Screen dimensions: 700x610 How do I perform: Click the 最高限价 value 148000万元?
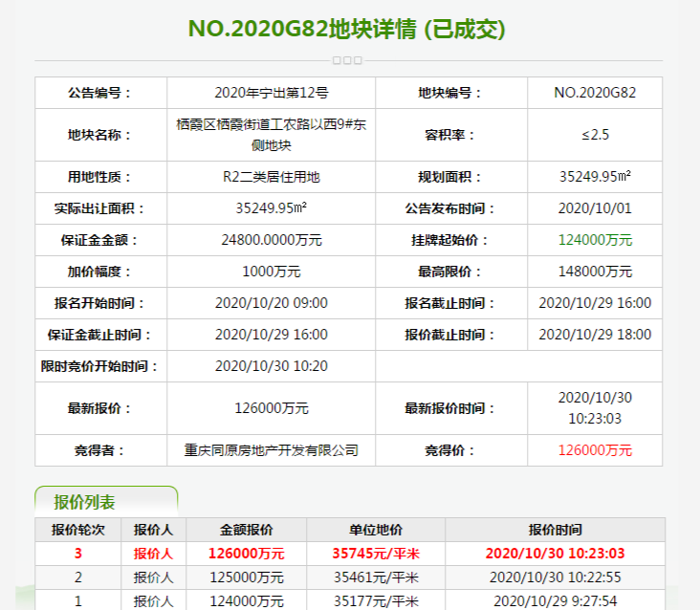coord(595,272)
